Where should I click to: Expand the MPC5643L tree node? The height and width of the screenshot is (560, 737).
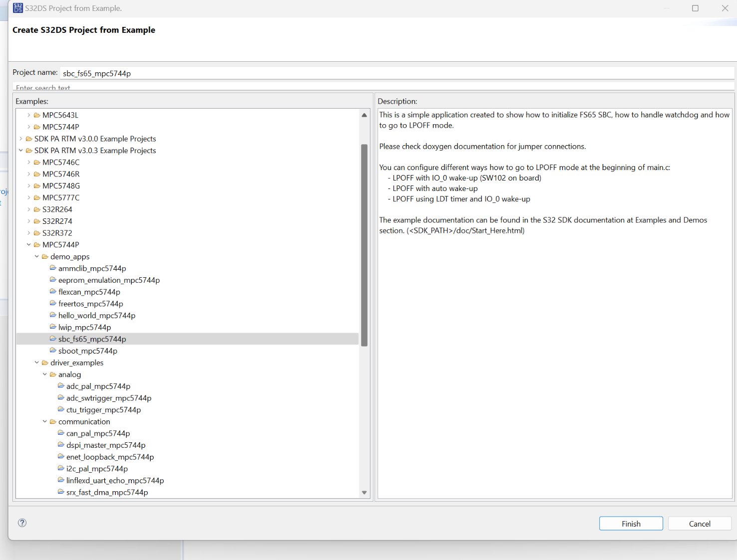tap(28, 115)
